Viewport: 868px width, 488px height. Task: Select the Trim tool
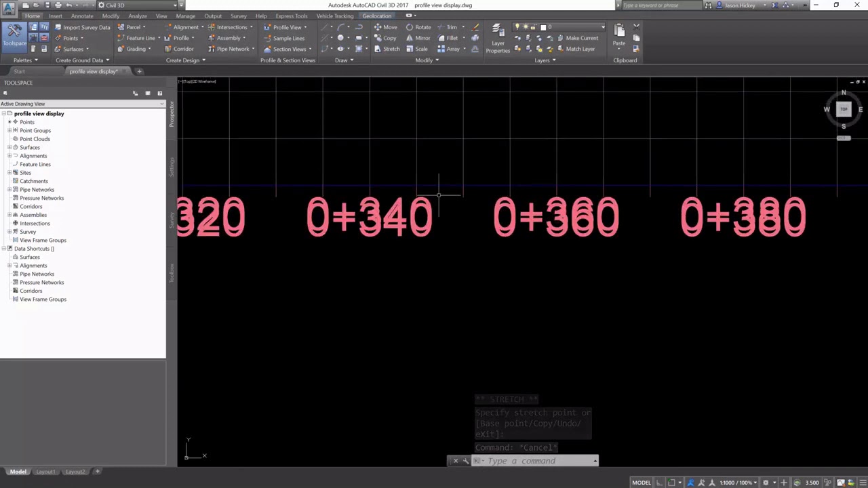click(448, 27)
